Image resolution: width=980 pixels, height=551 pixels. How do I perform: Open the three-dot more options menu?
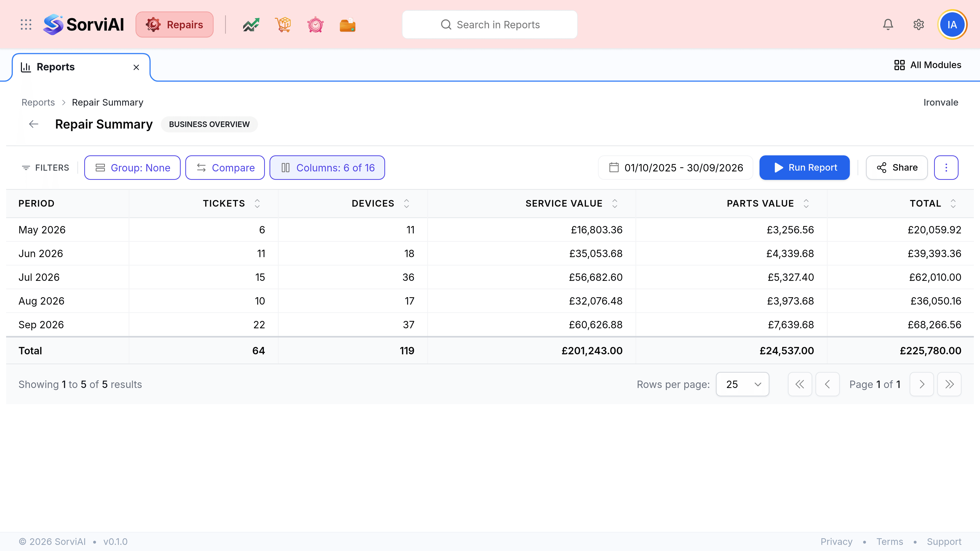coord(946,168)
